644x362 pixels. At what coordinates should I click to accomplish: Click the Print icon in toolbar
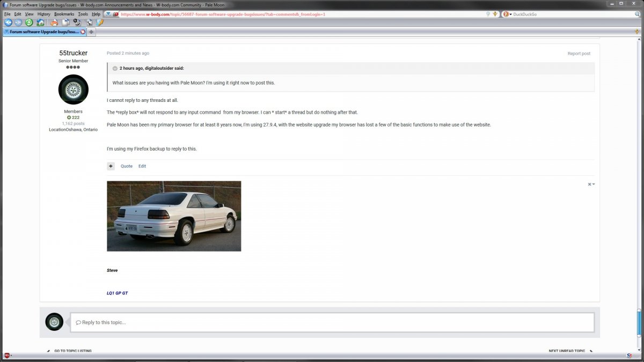coord(54,23)
